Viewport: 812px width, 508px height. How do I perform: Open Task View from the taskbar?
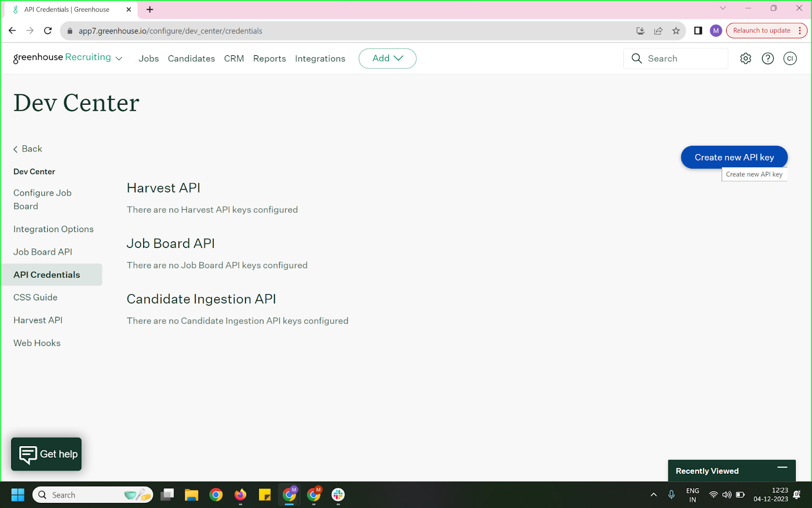[167, 495]
